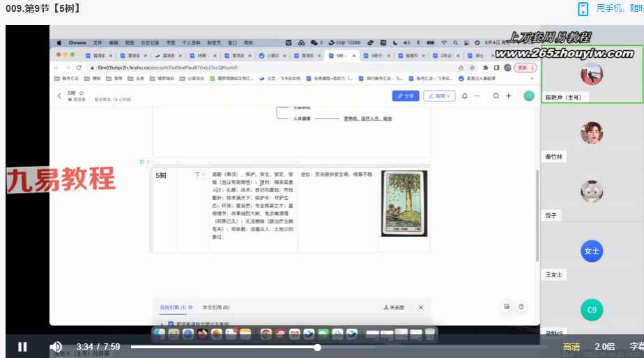The width and height of the screenshot is (644, 358).
Task: Click the comment panel floating icon
Action: tap(507, 306)
